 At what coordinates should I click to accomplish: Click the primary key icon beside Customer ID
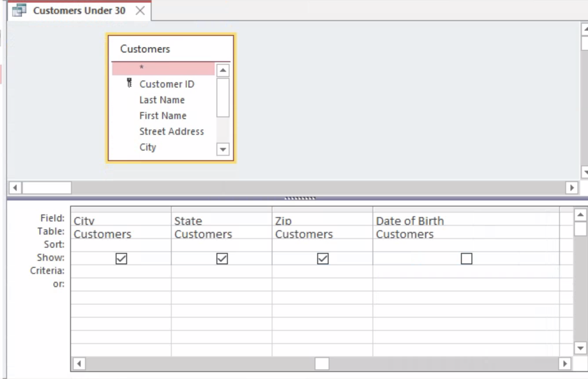tap(129, 83)
